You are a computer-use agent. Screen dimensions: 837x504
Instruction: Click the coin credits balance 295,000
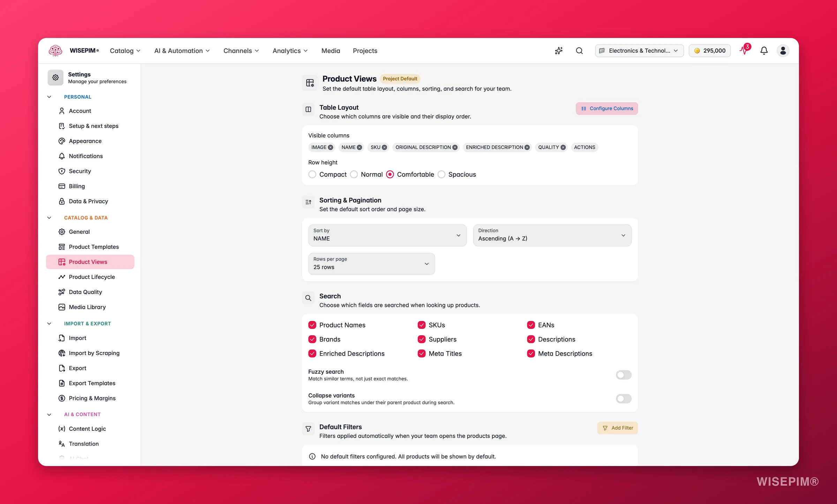coord(709,51)
